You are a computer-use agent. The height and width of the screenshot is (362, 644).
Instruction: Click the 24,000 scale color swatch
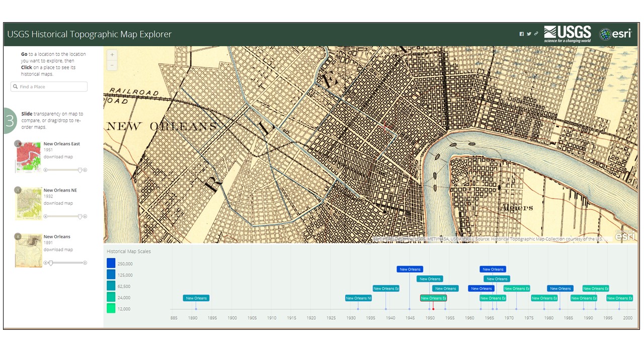coord(111,297)
